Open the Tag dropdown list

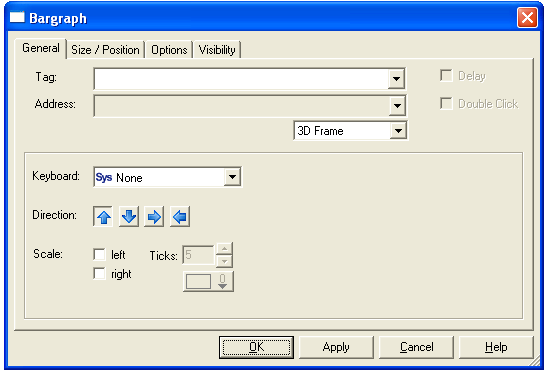click(396, 79)
